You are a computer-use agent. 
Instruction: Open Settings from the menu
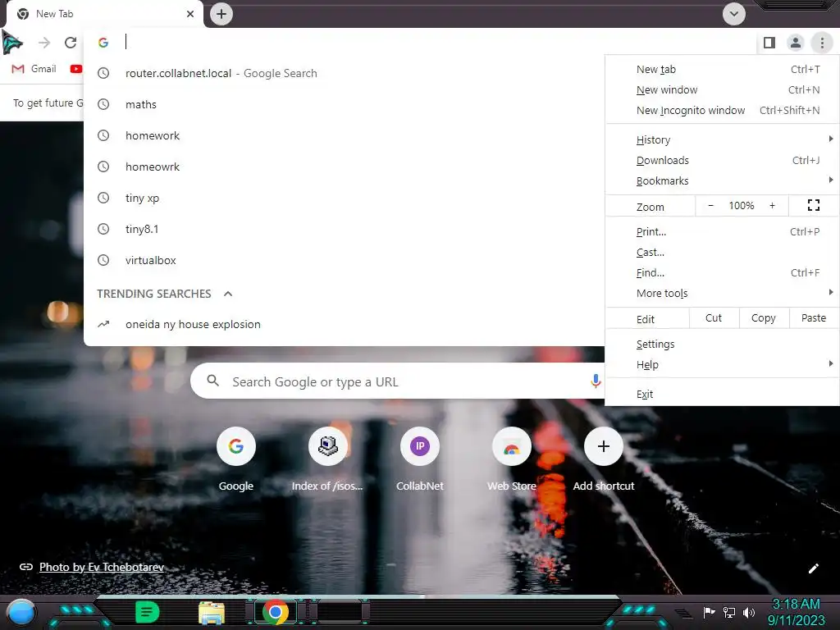pyautogui.click(x=723, y=344)
